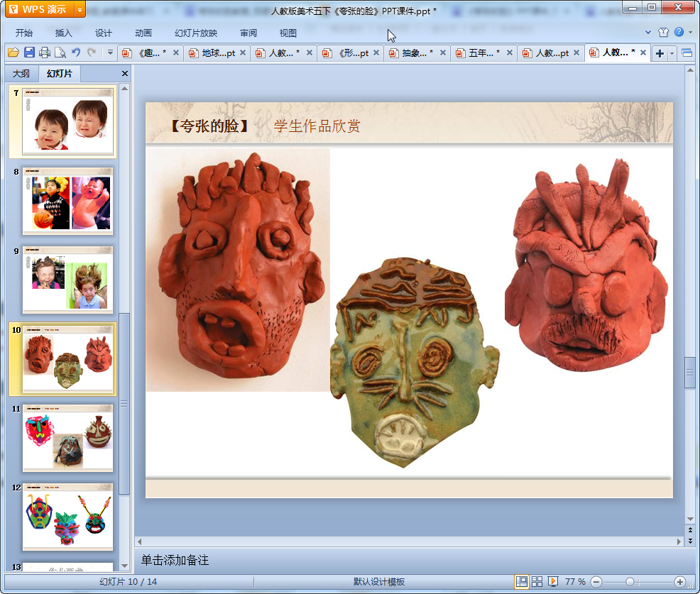Collapse the ribbon with the chevron arrow
700x594 pixels.
point(647,32)
